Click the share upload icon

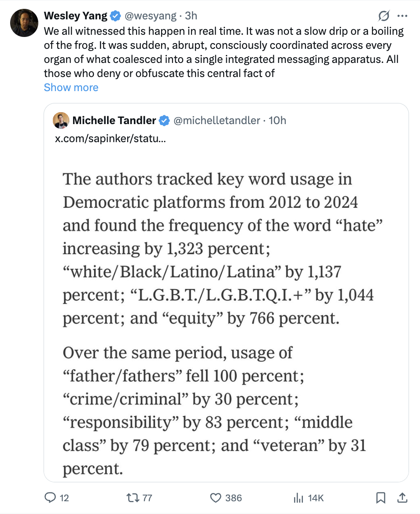click(402, 498)
